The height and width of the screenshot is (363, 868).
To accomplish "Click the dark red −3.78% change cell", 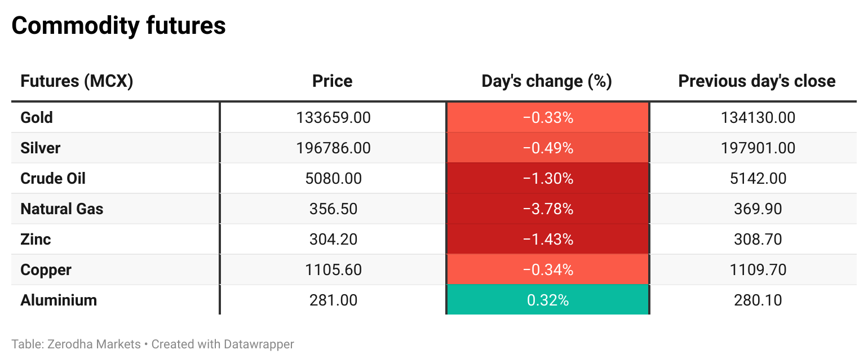I will [547, 209].
